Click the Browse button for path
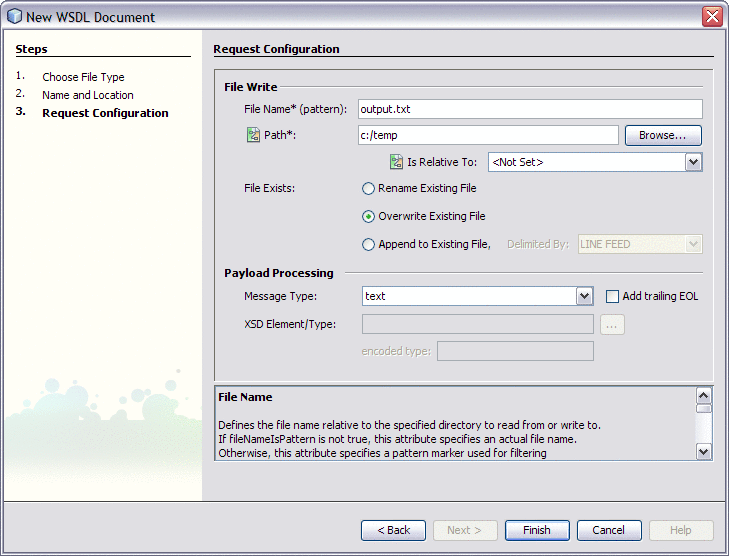Viewport: 729px width, 556px height. (663, 135)
